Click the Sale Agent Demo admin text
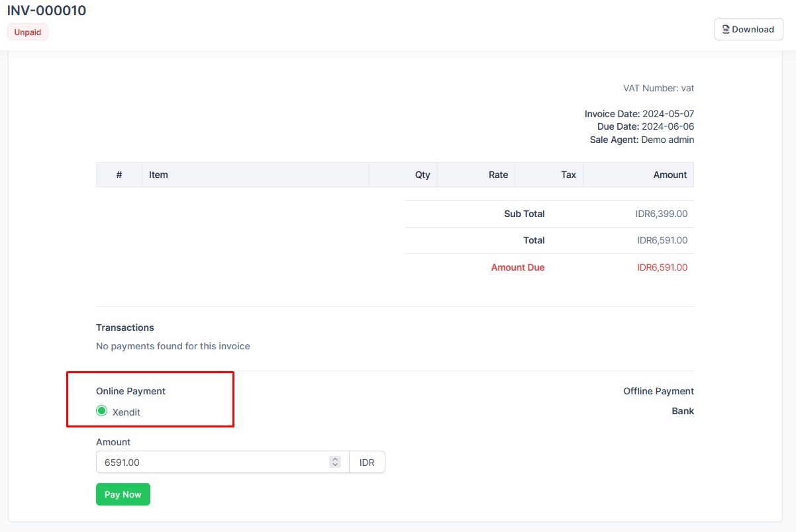 coord(642,140)
